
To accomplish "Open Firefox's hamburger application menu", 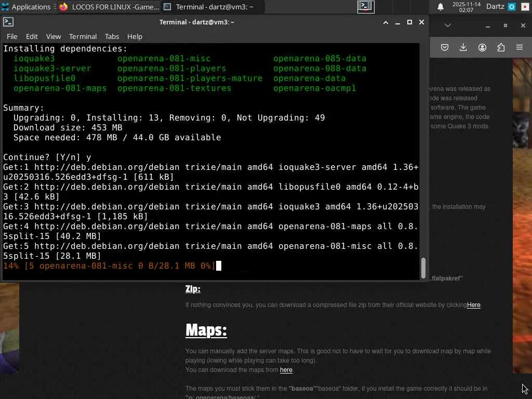I will point(520,47).
